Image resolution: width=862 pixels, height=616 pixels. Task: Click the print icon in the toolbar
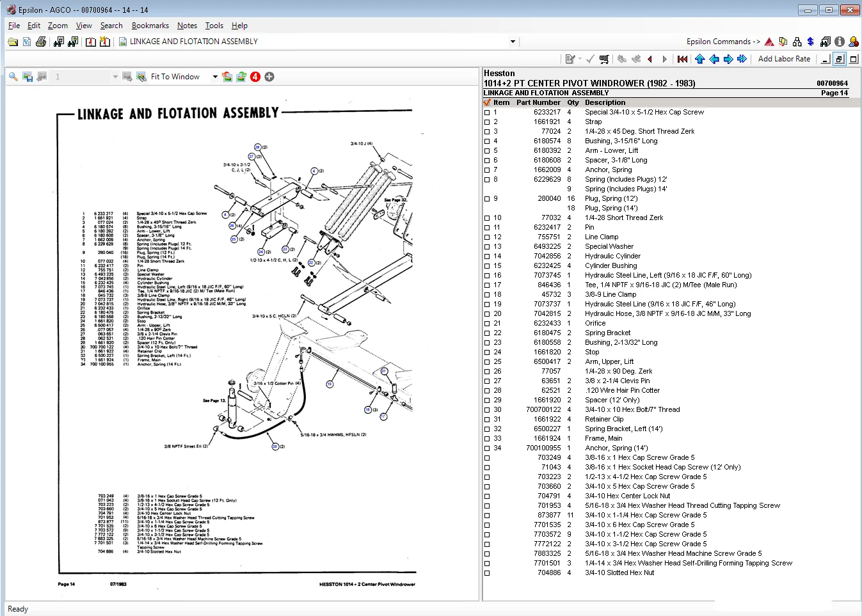pyautogui.click(x=41, y=42)
